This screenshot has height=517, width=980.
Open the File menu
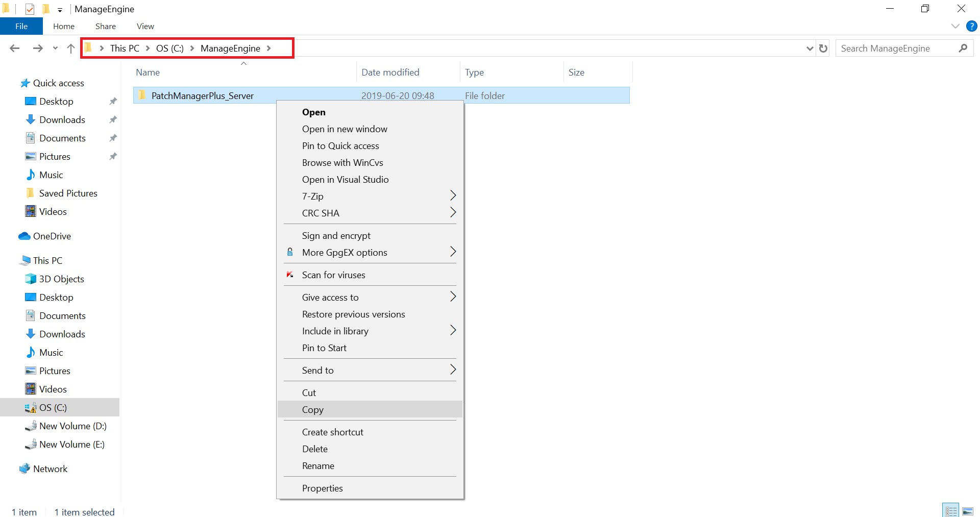21,26
